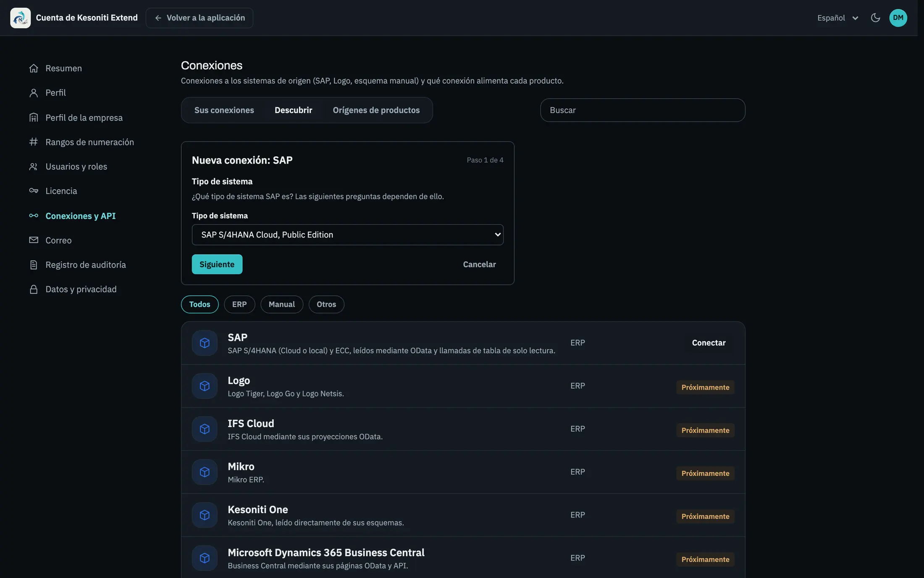Click the Kesoniti logo icon
Screen dimensions: 924x578
20,18
